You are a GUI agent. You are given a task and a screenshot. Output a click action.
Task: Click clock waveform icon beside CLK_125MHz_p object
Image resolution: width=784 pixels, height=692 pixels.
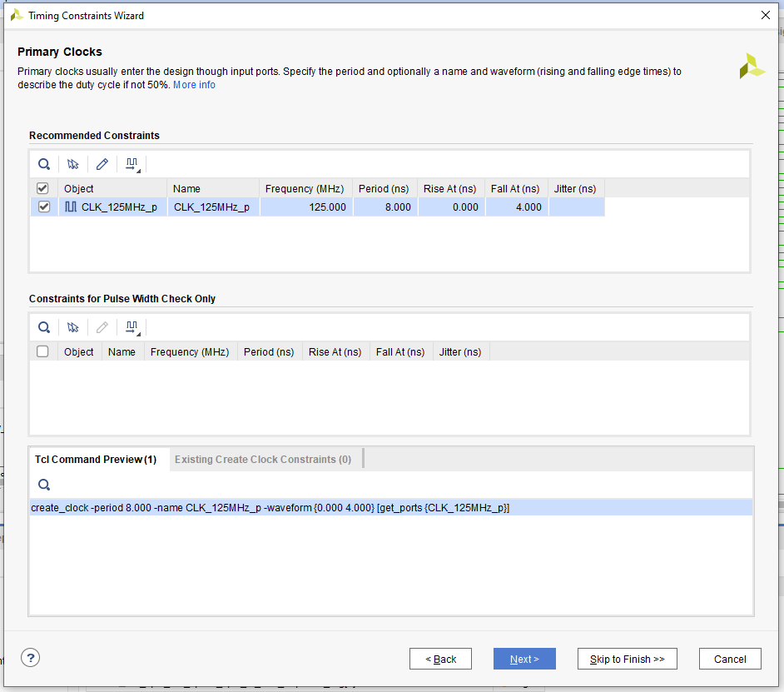(x=71, y=207)
